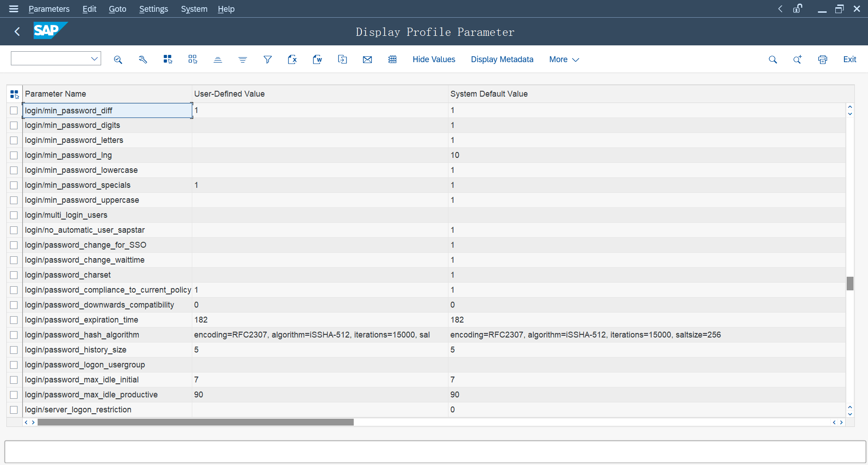The width and height of the screenshot is (868, 465).
Task: Click the Sort Ascending toolbar icon
Action: pyautogui.click(x=218, y=59)
